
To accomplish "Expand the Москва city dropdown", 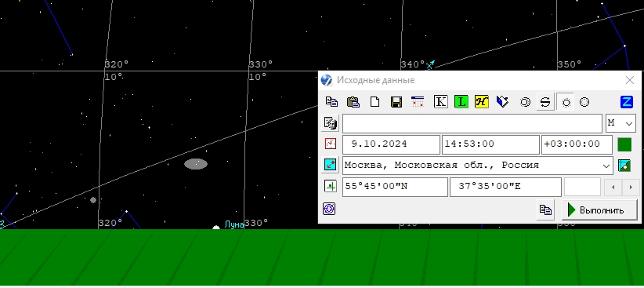I will tap(606, 166).
